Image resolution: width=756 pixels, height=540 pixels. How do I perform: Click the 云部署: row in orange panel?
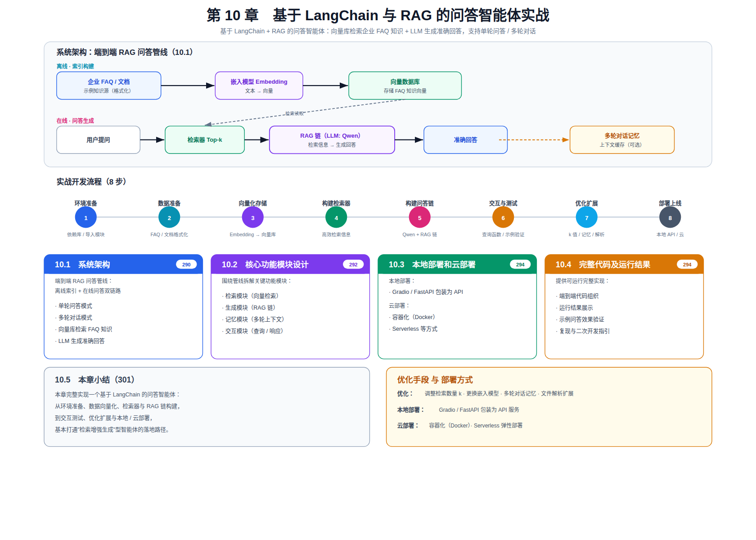[460, 426]
